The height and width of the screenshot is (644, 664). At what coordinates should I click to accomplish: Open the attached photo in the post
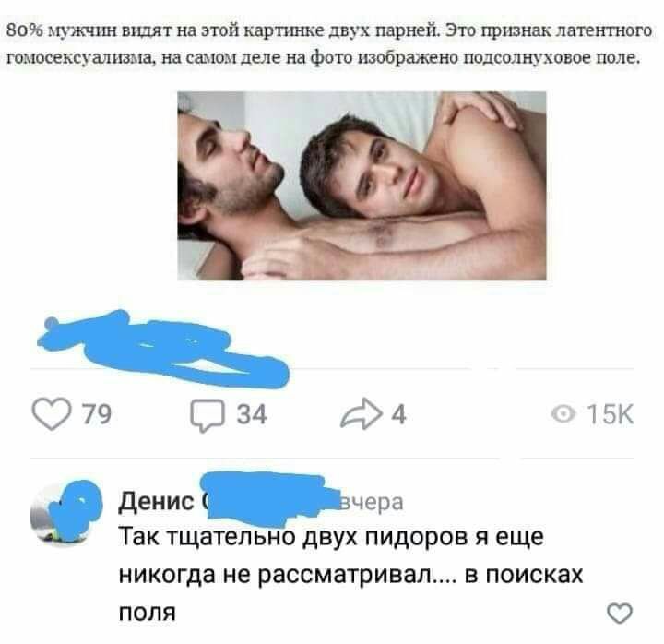(x=362, y=186)
